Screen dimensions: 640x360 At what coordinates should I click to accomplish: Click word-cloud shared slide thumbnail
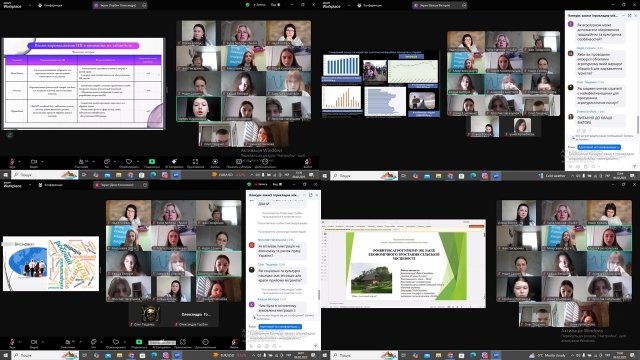(51, 263)
